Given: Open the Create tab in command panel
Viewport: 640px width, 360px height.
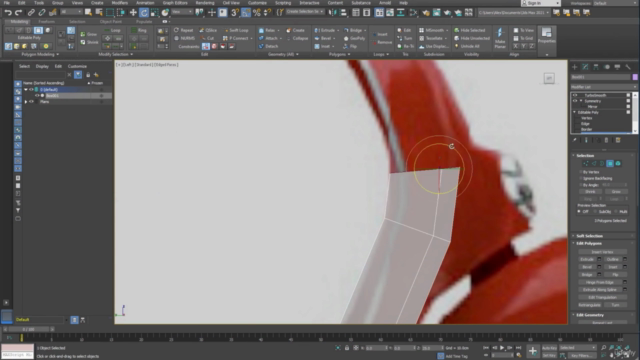Looking at the screenshot, I should [x=575, y=67].
